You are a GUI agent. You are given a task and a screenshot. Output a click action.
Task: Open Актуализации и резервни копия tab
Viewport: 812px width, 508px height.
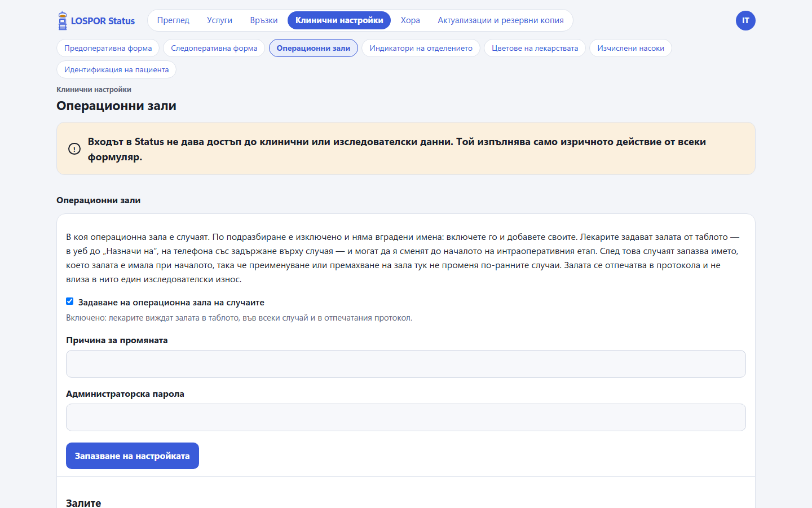(x=501, y=20)
